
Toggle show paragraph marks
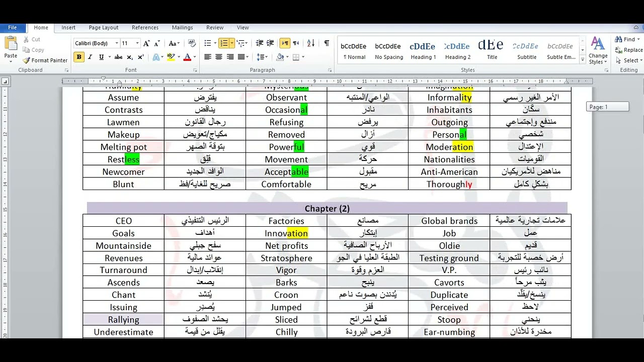(327, 44)
